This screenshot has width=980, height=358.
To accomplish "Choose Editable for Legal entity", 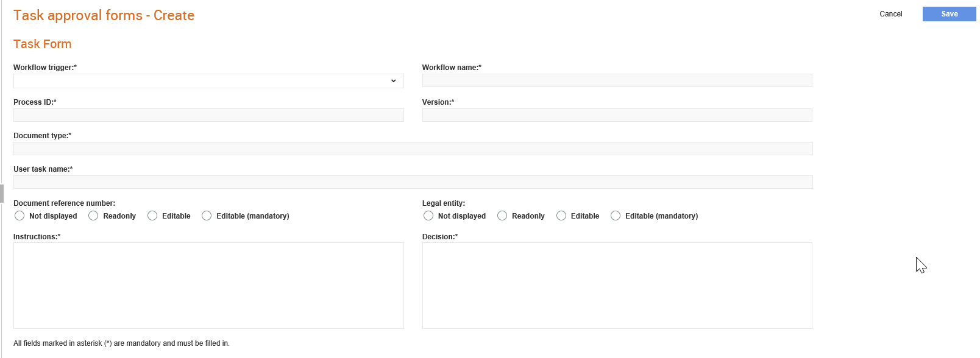I will [561, 216].
